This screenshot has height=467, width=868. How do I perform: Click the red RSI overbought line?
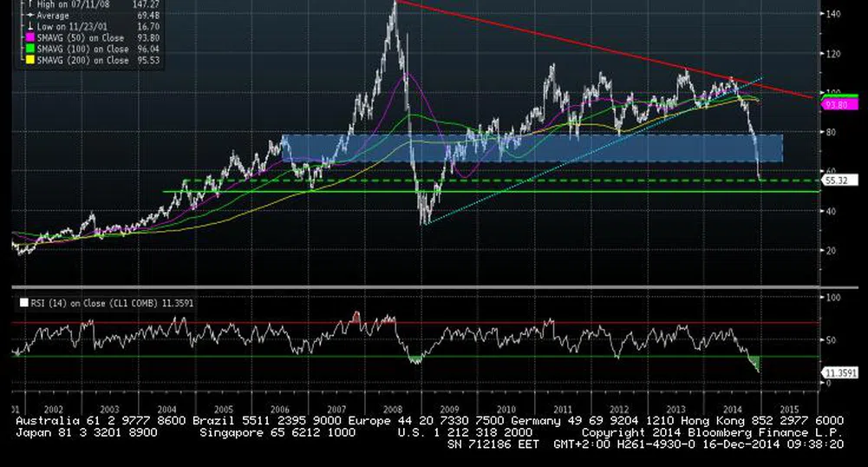(x=260, y=323)
